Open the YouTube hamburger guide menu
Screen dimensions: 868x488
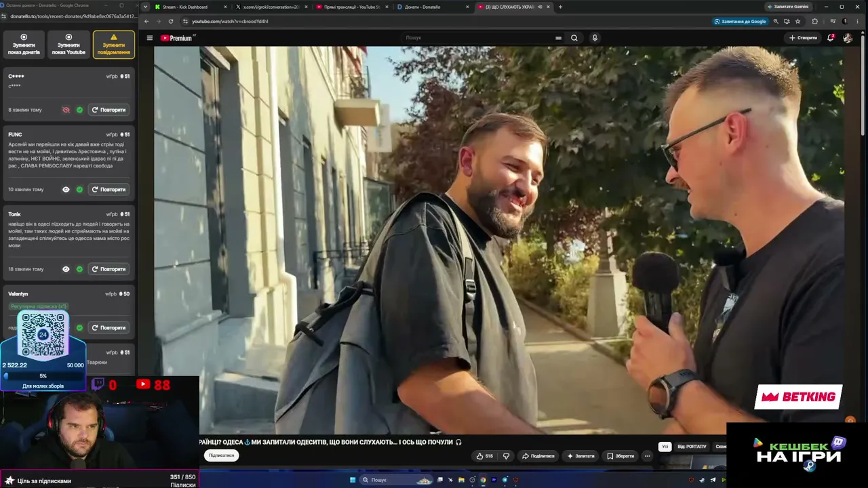(150, 38)
